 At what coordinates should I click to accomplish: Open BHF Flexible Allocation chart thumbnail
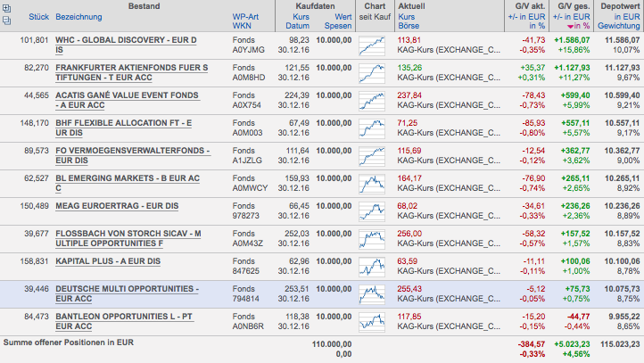(x=372, y=128)
